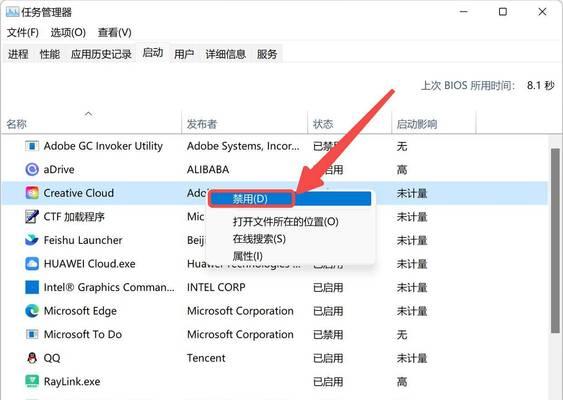This screenshot has width=563, height=400.
Task: Click the Intel Graphics Command icon
Action: click(x=32, y=287)
